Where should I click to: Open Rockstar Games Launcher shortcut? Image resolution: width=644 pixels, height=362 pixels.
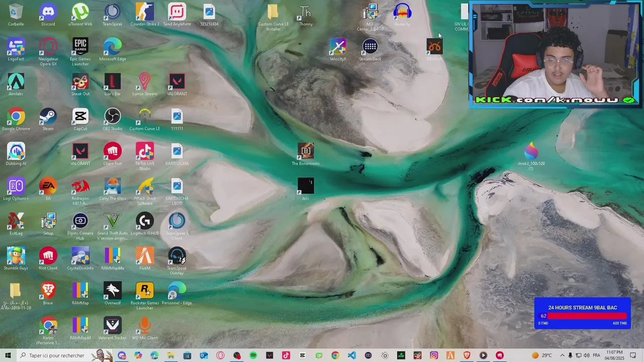click(x=144, y=295)
